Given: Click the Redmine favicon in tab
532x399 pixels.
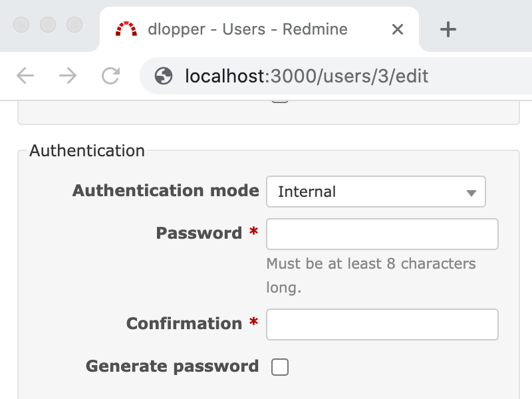Looking at the screenshot, I should pos(126,29).
